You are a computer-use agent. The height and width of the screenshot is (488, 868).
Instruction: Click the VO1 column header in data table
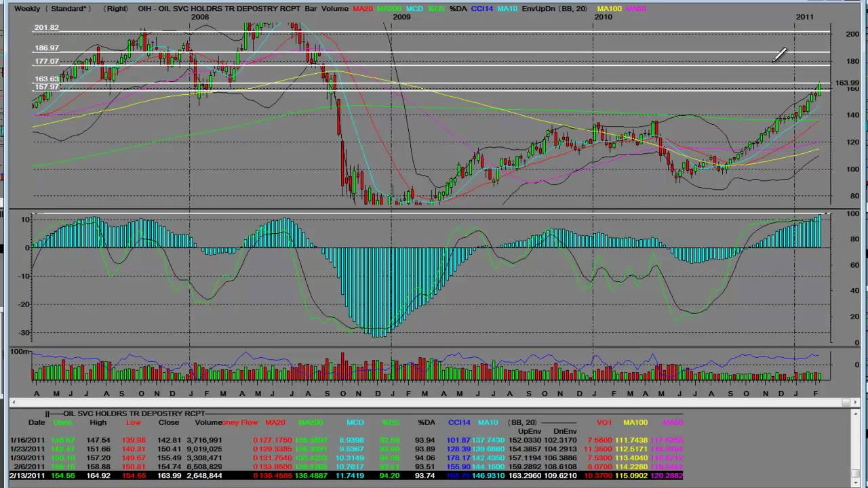pyautogui.click(x=604, y=422)
